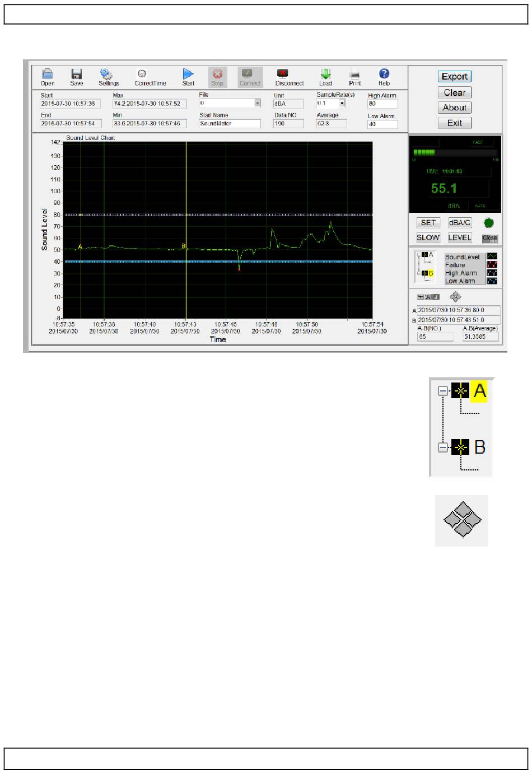
Task: Click cursor A marker on the chart
Action: 80,246
